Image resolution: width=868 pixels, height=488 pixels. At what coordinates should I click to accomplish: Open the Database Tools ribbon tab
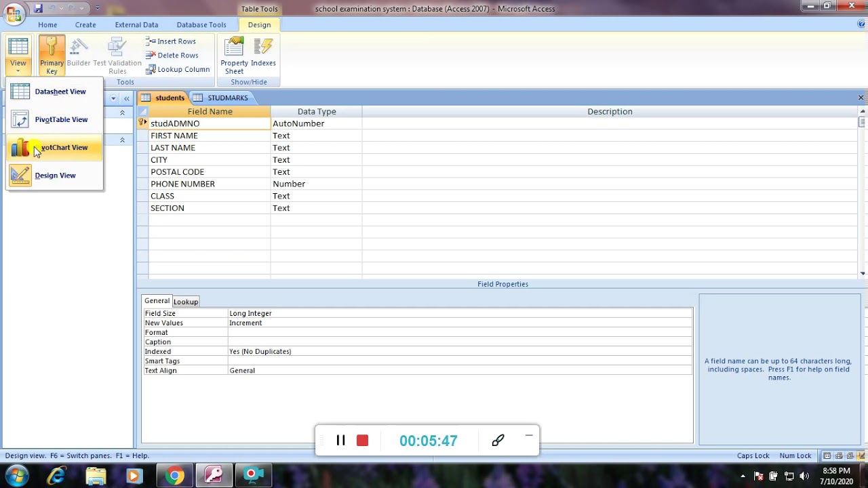point(201,24)
